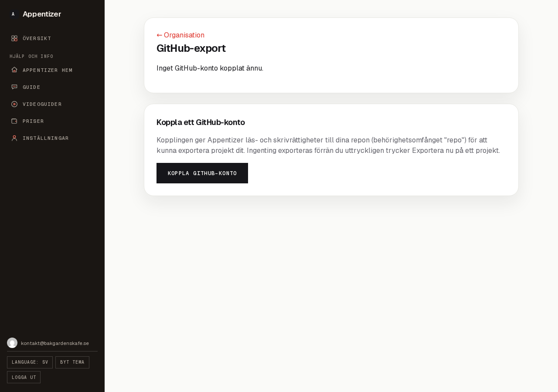Open the Guide page
Viewport: 558px width, 392px height.
click(x=52, y=87)
